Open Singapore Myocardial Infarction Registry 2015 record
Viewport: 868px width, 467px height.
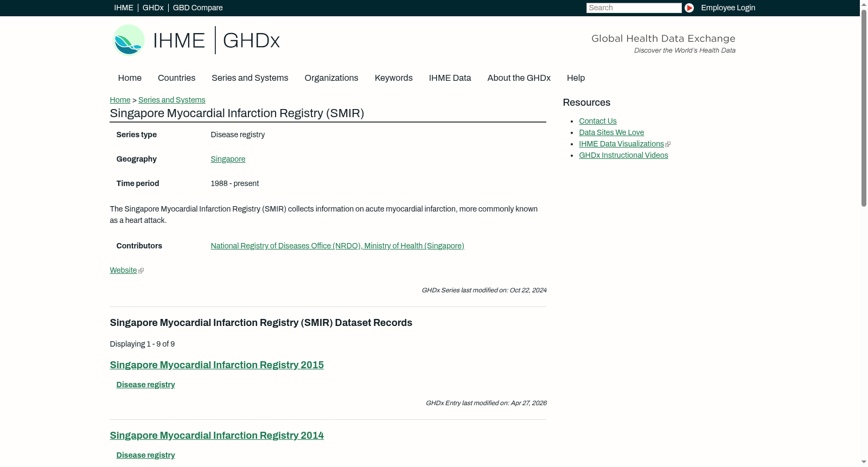pos(216,365)
